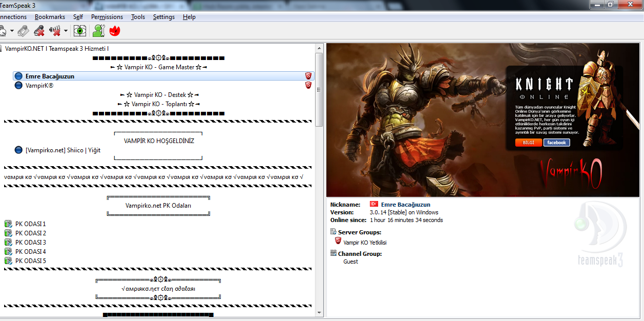This screenshot has width=644, height=321.
Task: Click channel icon beside PK ODASI 4
Action: (8, 252)
